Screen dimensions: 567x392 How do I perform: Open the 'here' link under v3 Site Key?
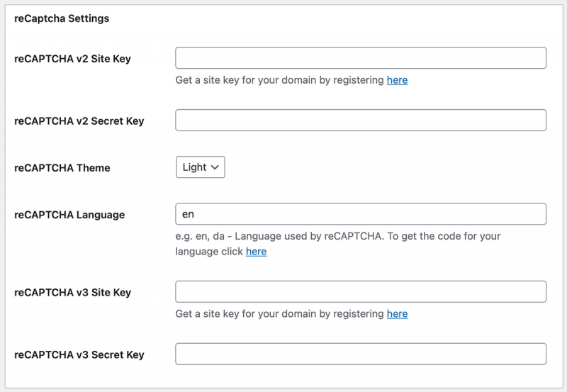coord(397,313)
